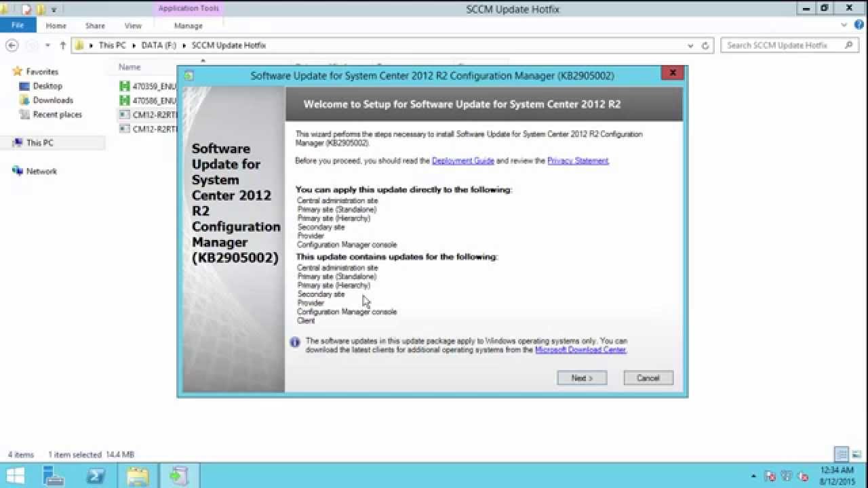Click the search magnifier icon
Viewport: 868px width, 488px height.
pyautogui.click(x=848, y=45)
